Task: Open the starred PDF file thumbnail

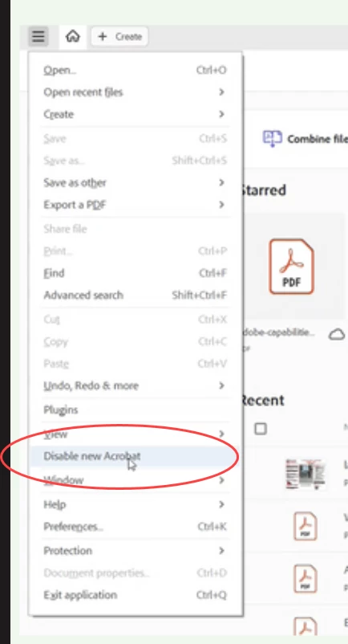Action: pos(291,267)
